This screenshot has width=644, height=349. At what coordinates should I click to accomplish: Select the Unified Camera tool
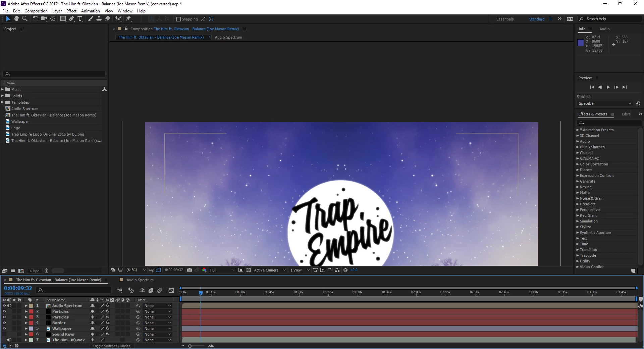pos(44,19)
